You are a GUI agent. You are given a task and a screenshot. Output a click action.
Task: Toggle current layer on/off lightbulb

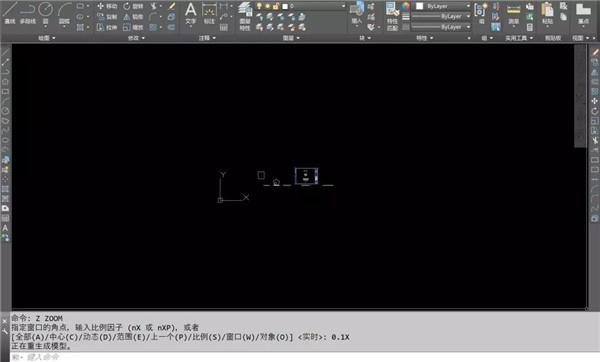pos(259,6)
